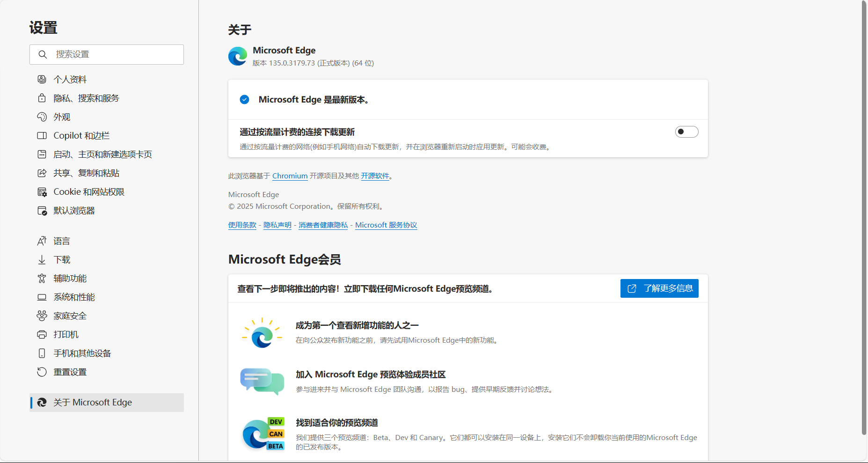Image resolution: width=868 pixels, height=463 pixels.
Task: Go to 家庭安全 settings
Action: coord(107,316)
